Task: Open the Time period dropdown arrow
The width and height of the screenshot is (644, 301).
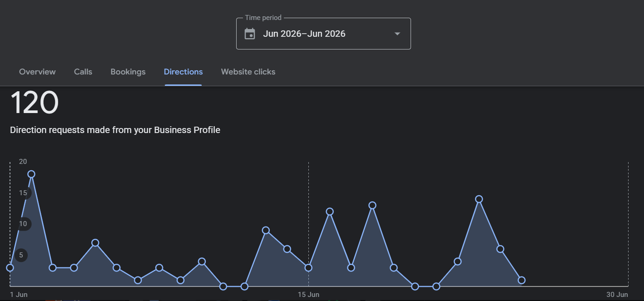Action: coord(397,34)
